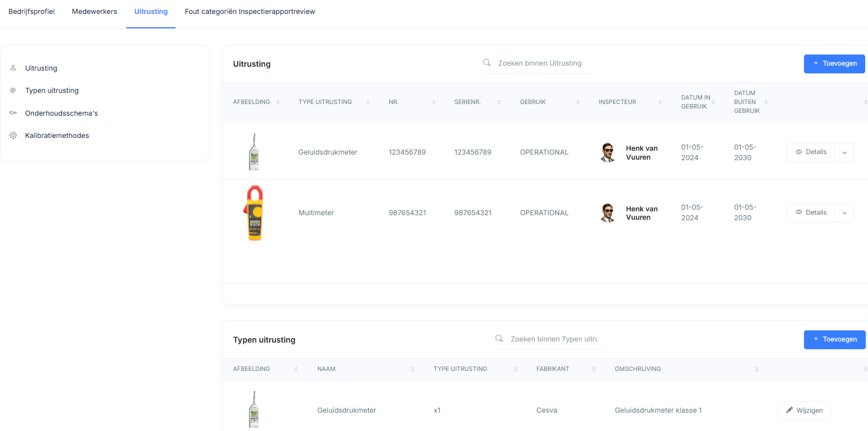
Task: Click the magnifier icon in Uitrusting search
Action: click(487, 63)
